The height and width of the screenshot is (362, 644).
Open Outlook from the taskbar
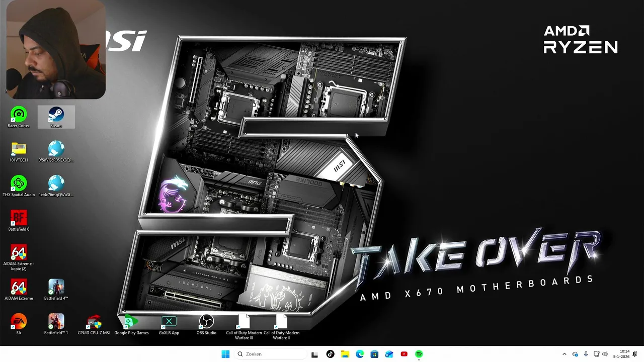(389, 354)
